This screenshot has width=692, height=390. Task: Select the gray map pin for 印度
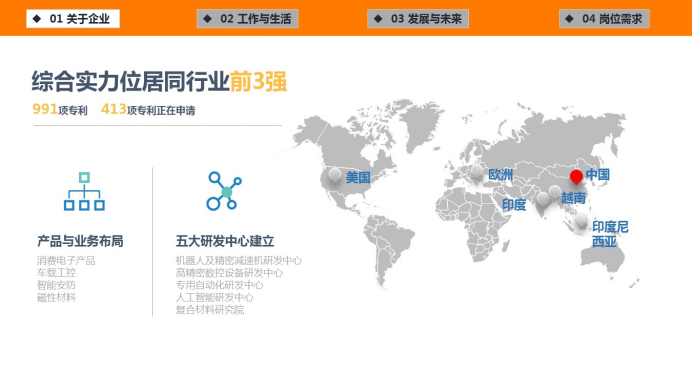coord(543,200)
